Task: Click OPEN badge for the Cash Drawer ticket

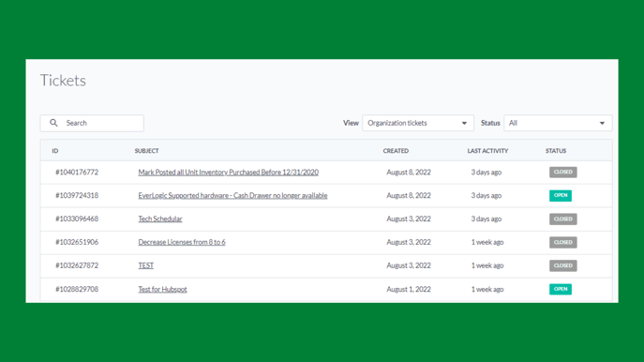Action: point(561,196)
